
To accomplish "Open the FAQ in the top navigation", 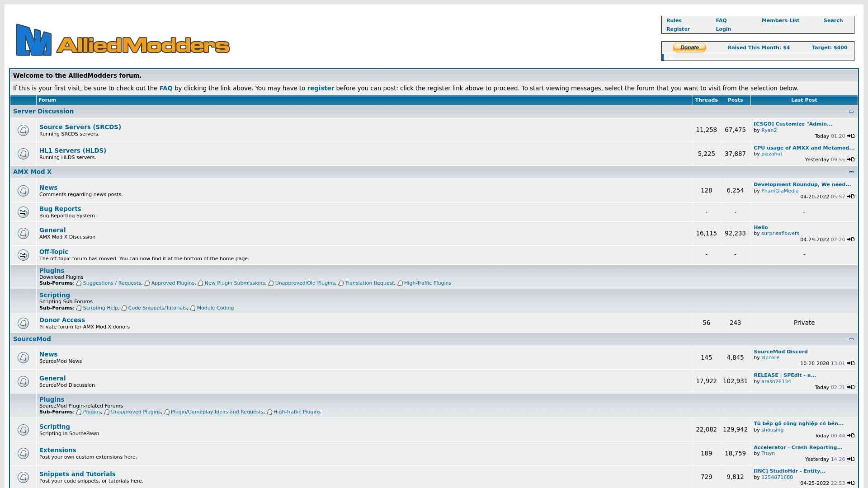I will click(721, 20).
